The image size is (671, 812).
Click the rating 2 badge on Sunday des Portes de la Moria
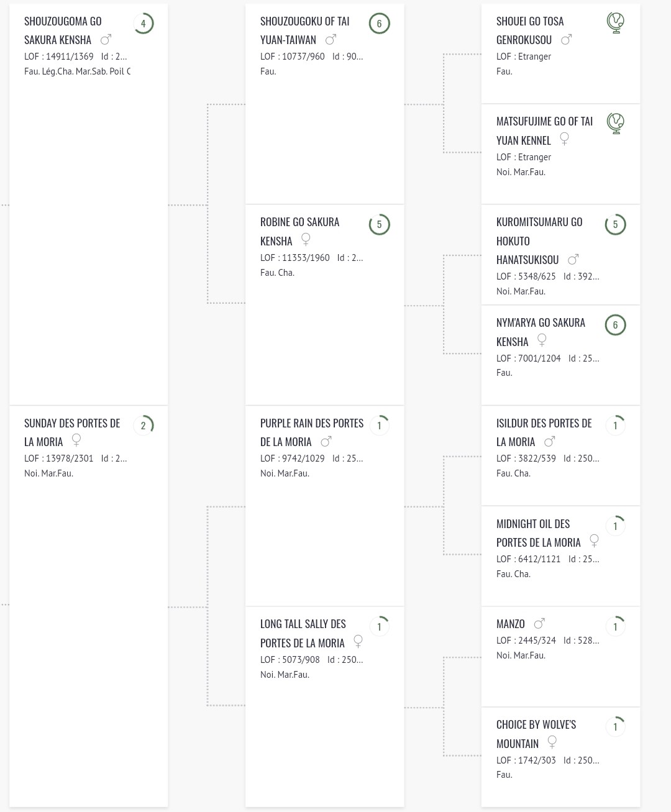pyautogui.click(x=143, y=426)
